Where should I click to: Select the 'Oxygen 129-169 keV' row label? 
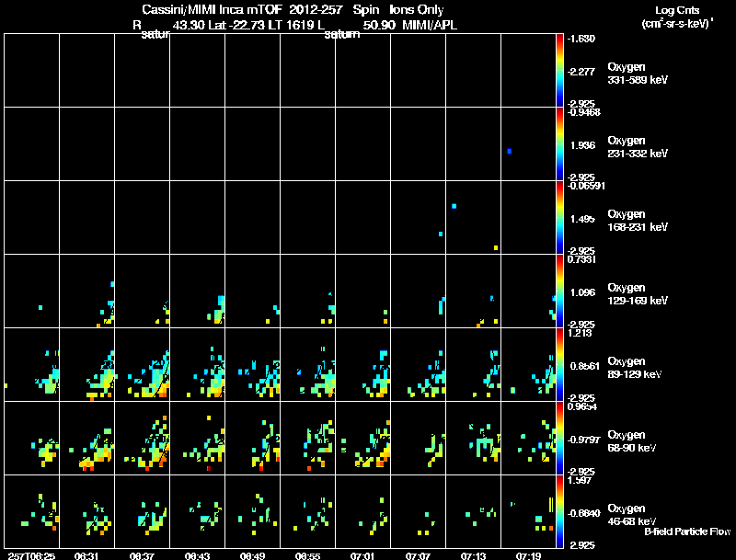[x=638, y=294]
